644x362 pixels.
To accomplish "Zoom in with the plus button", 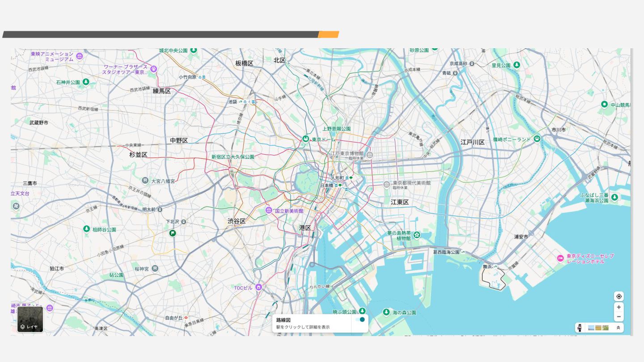I will click(x=619, y=307).
